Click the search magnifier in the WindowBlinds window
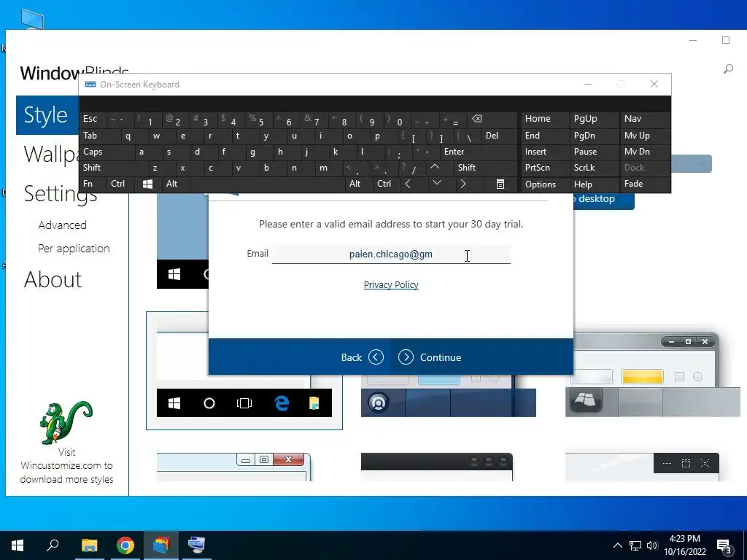Screen dimensions: 747x560 click(728, 69)
